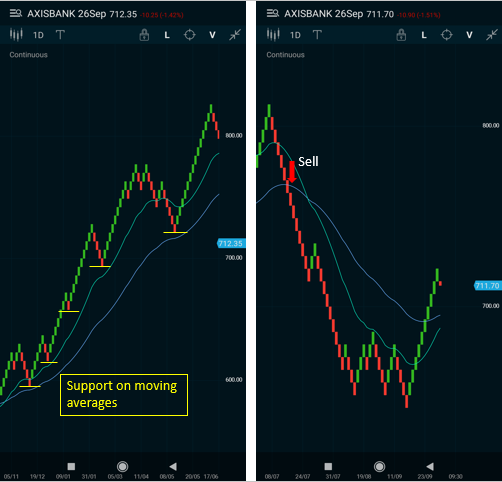Open 1D timeframe selector in right chart
The image size is (502, 482).
click(295, 35)
